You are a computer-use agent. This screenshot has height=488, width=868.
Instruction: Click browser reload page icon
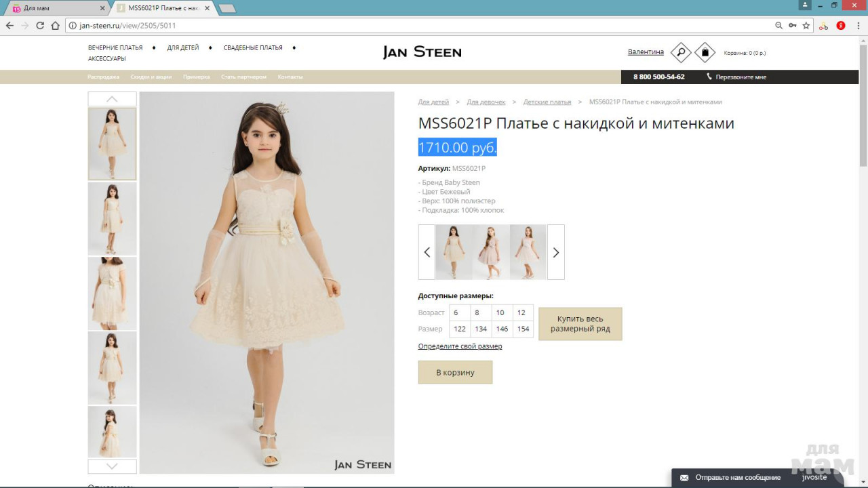click(40, 26)
